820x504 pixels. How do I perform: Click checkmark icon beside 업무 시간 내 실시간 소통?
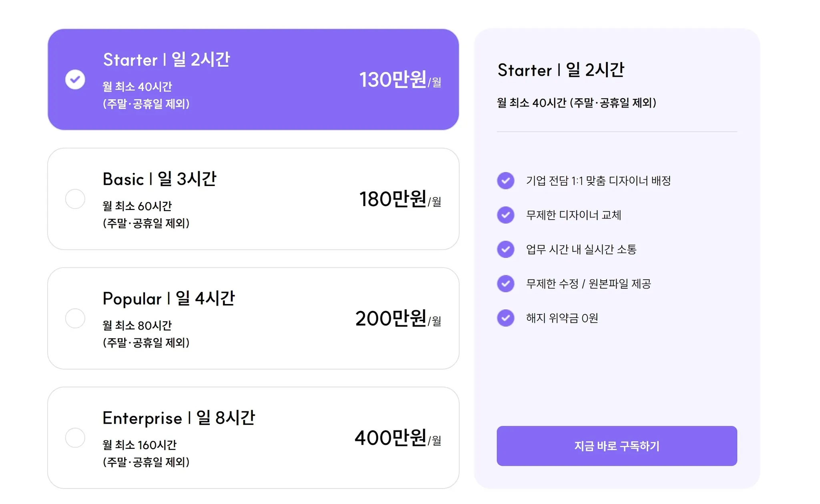[x=506, y=250]
